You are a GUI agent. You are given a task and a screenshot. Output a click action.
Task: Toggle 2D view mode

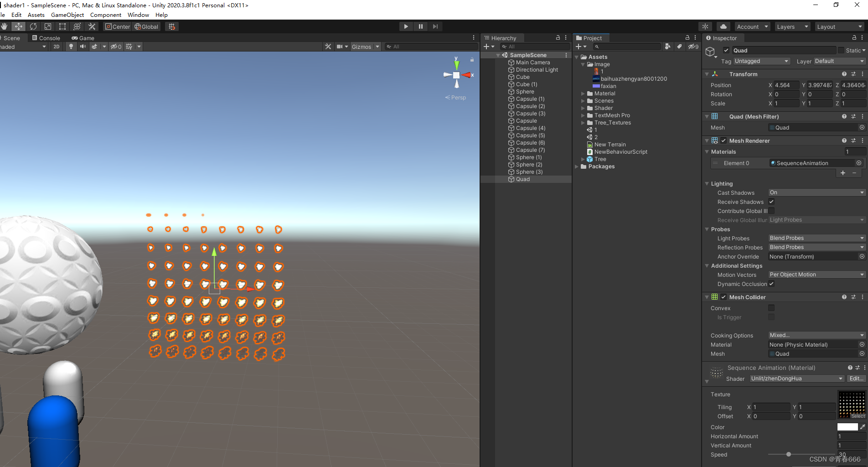[56, 47]
